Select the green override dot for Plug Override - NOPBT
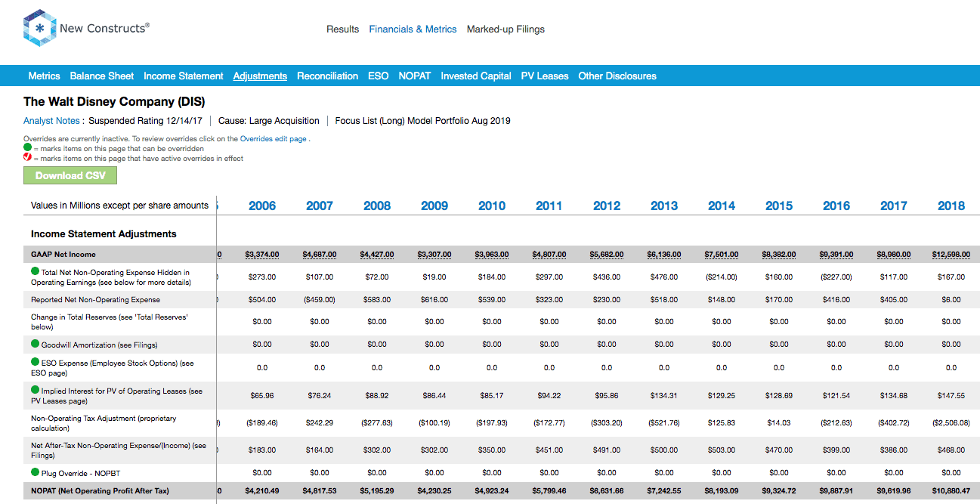 point(35,472)
